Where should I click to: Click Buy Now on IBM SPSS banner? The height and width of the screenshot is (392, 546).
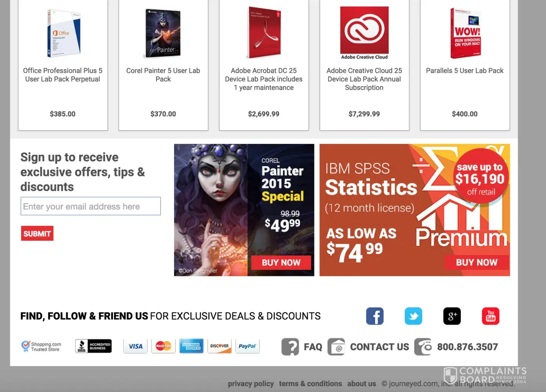(477, 263)
